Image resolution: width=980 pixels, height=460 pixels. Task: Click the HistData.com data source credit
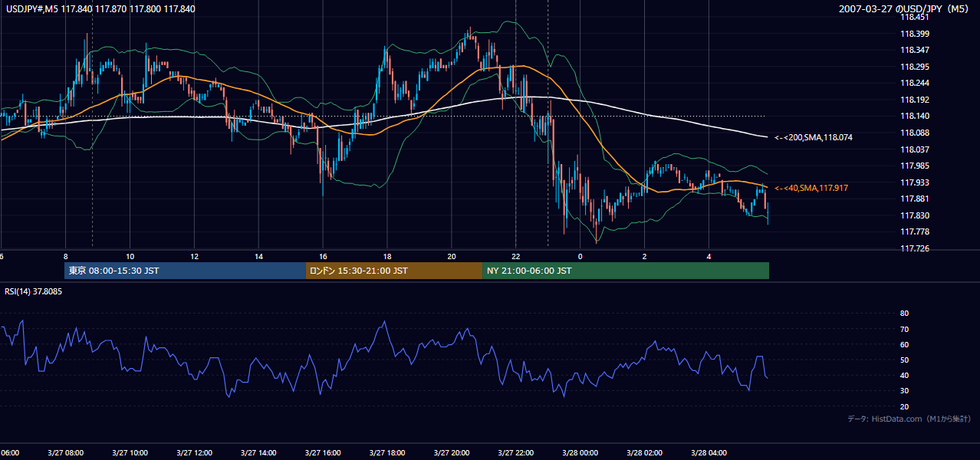[x=909, y=419]
